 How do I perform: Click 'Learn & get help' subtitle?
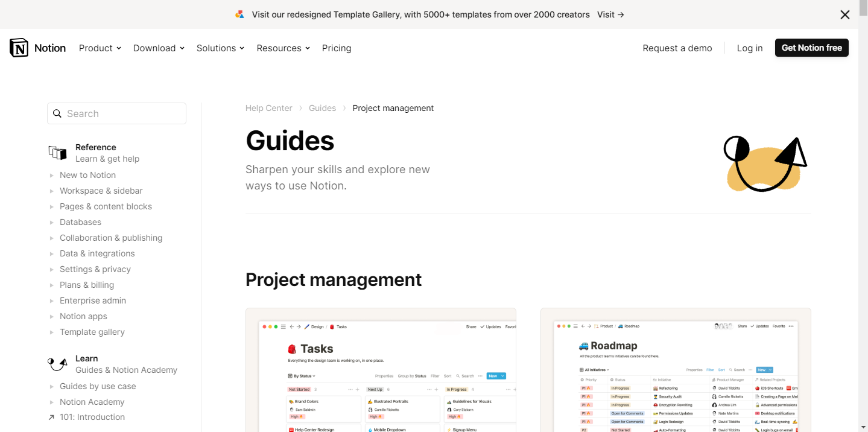(x=107, y=159)
